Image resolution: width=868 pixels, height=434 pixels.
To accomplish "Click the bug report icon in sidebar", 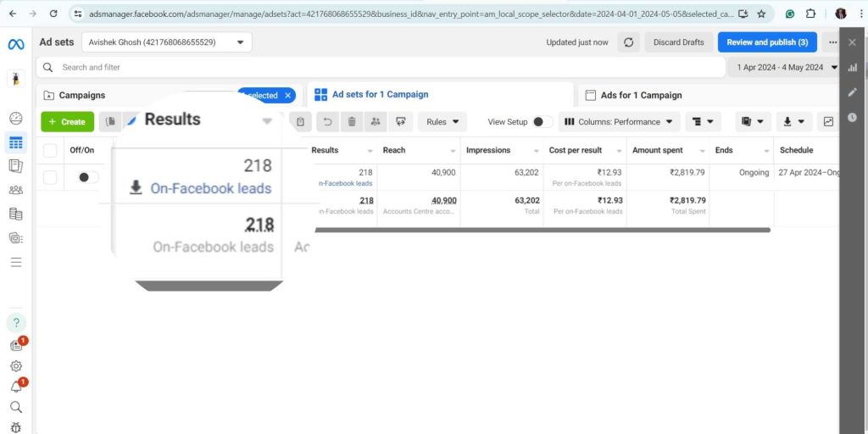I will pyautogui.click(x=16, y=427).
